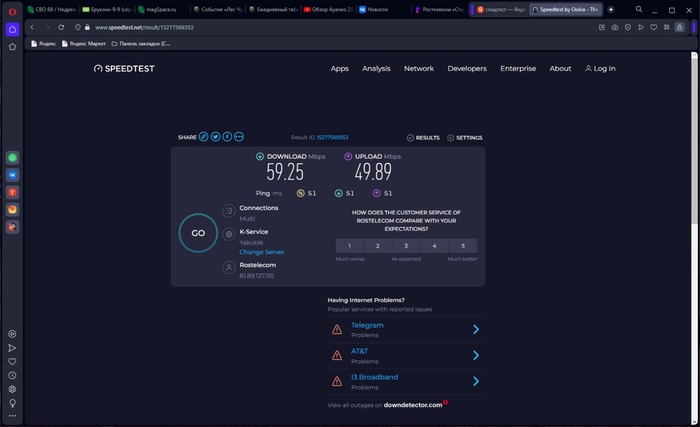
Task: Share result via Facebook icon
Action: [227, 137]
